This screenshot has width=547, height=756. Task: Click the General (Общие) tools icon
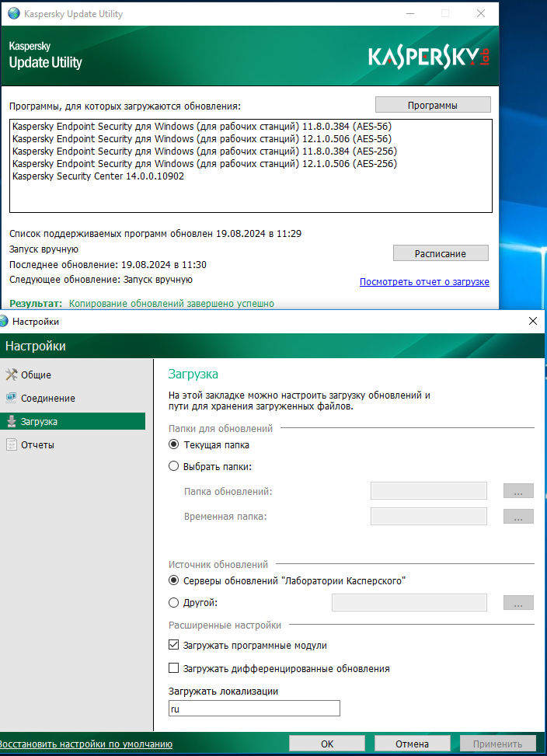(x=11, y=375)
